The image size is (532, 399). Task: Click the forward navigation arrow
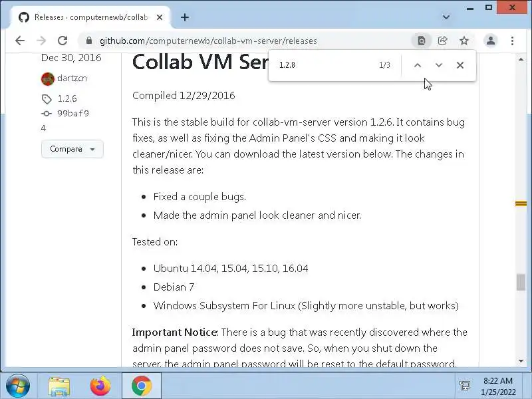(41, 41)
